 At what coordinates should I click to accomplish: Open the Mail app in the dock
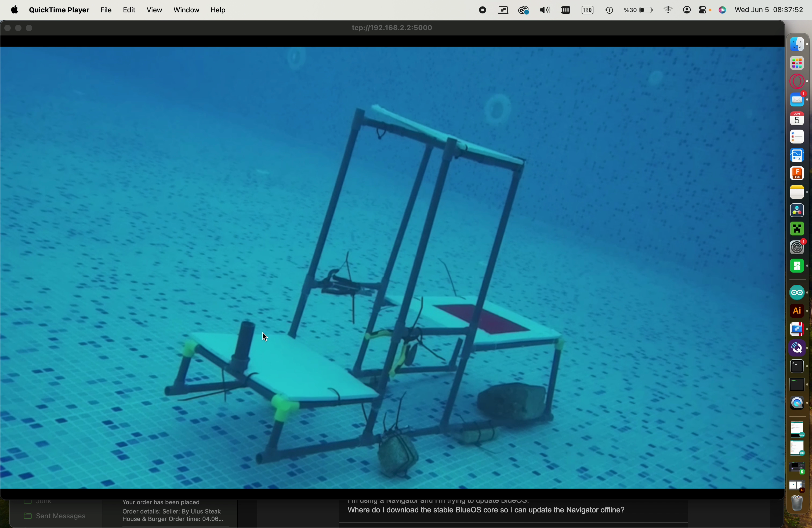click(797, 100)
